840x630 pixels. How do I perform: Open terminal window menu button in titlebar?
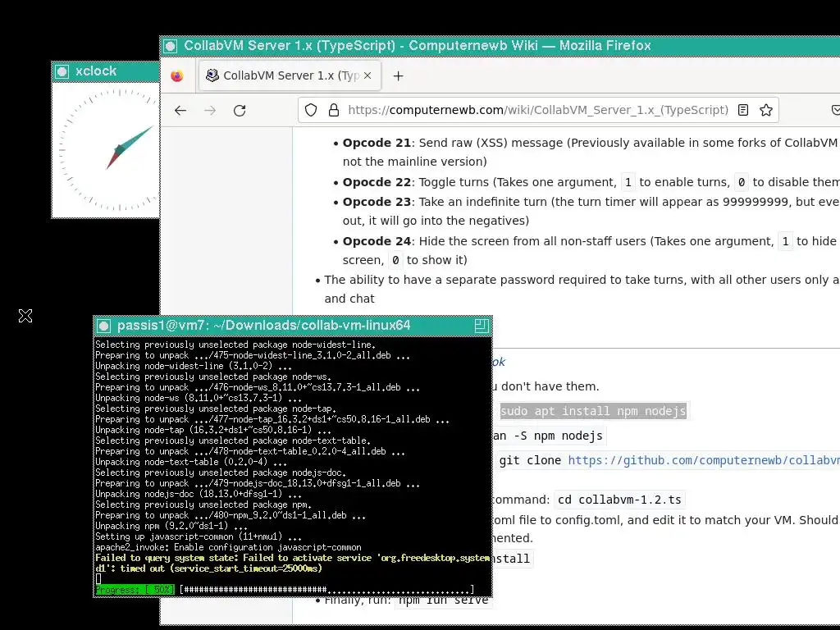tap(104, 326)
